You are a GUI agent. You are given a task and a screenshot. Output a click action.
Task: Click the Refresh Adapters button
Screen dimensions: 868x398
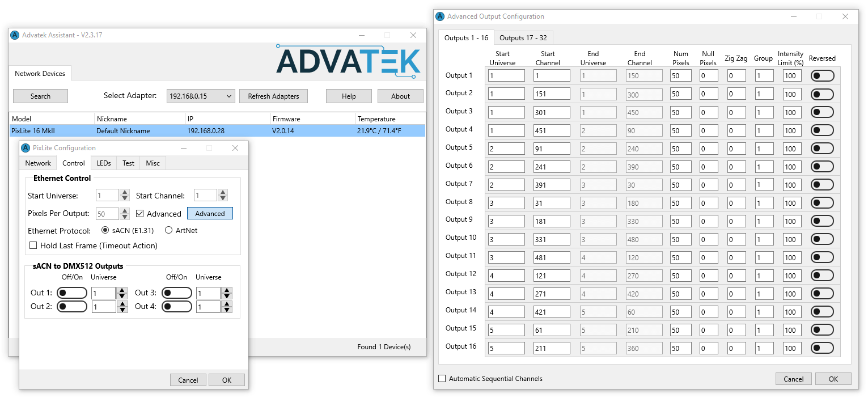[x=273, y=96]
